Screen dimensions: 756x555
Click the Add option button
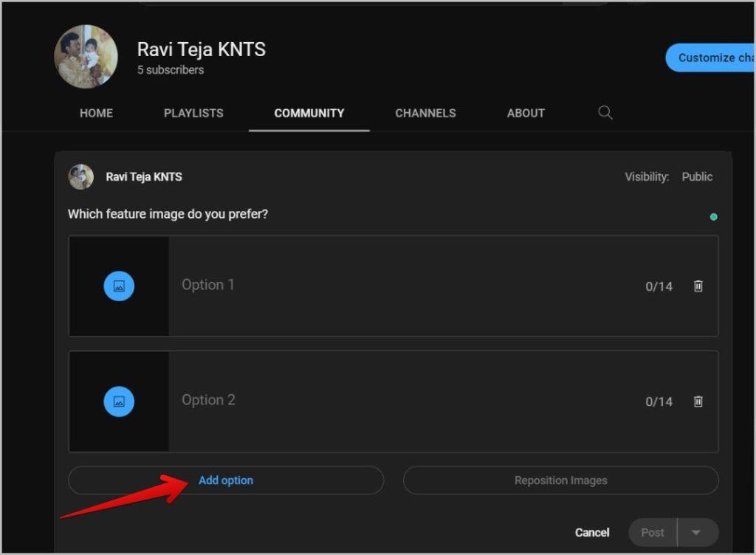(226, 480)
